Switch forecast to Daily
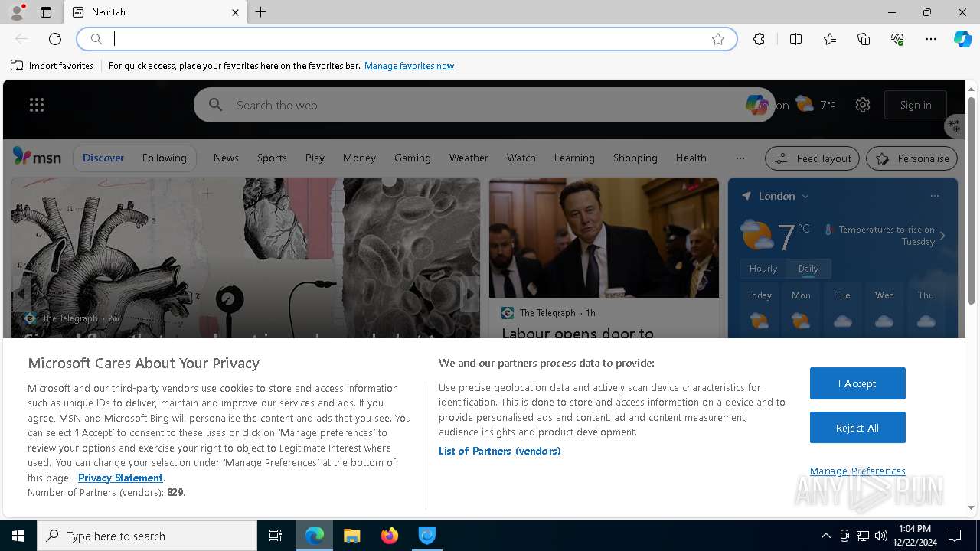 (808, 269)
